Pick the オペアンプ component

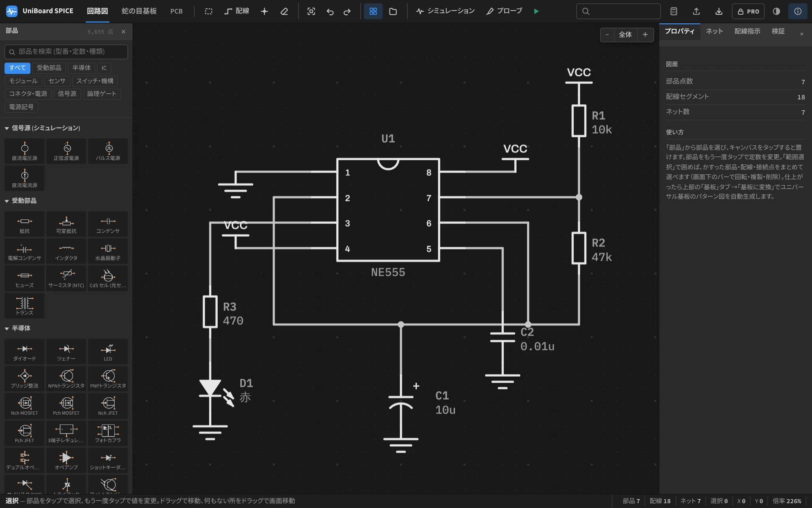click(66, 461)
